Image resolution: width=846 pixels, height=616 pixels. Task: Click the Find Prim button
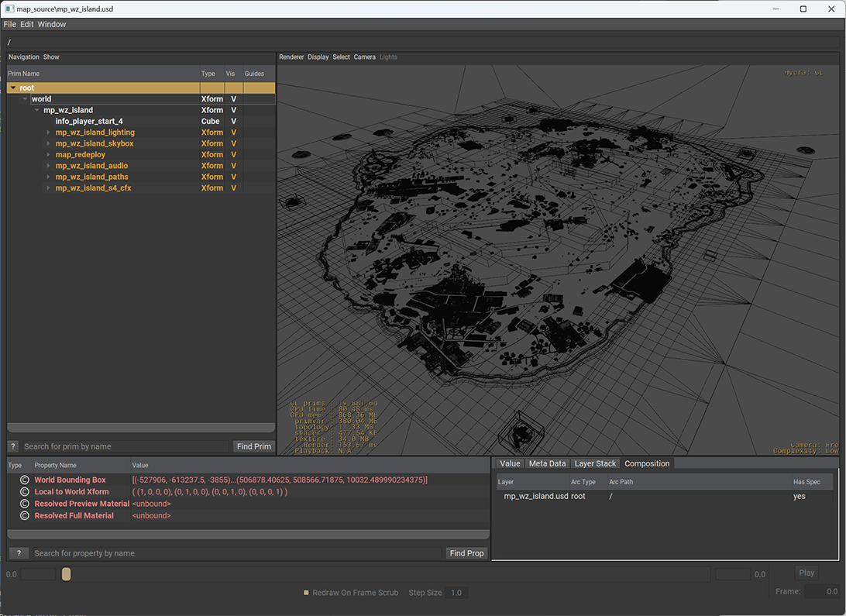pyautogui.click(x=253, y=446)
